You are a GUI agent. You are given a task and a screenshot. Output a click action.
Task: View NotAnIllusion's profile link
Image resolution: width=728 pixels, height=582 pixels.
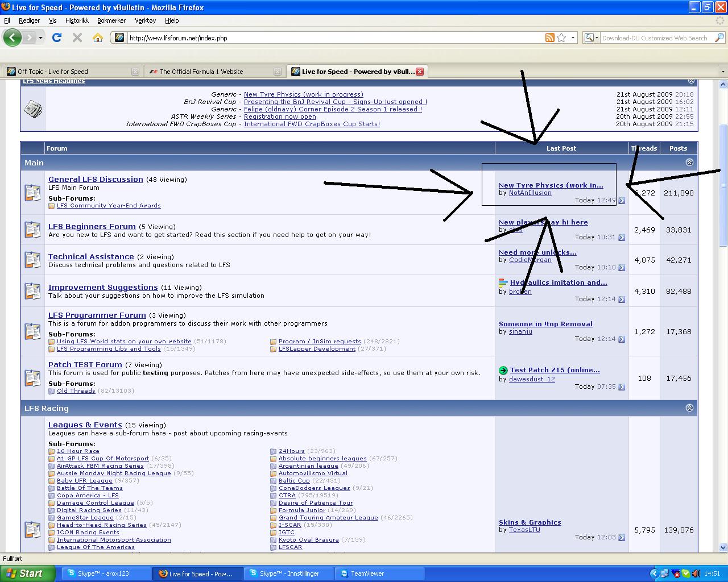coord(530,193)
